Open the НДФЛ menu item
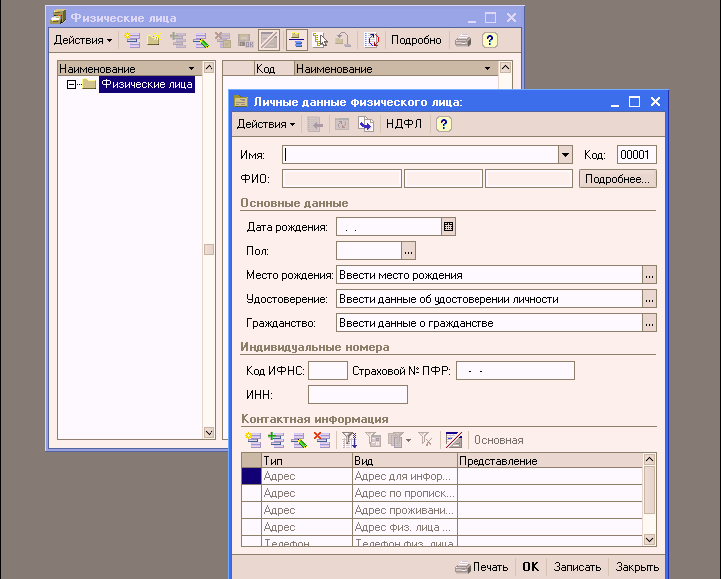 [x=403, y=124]
